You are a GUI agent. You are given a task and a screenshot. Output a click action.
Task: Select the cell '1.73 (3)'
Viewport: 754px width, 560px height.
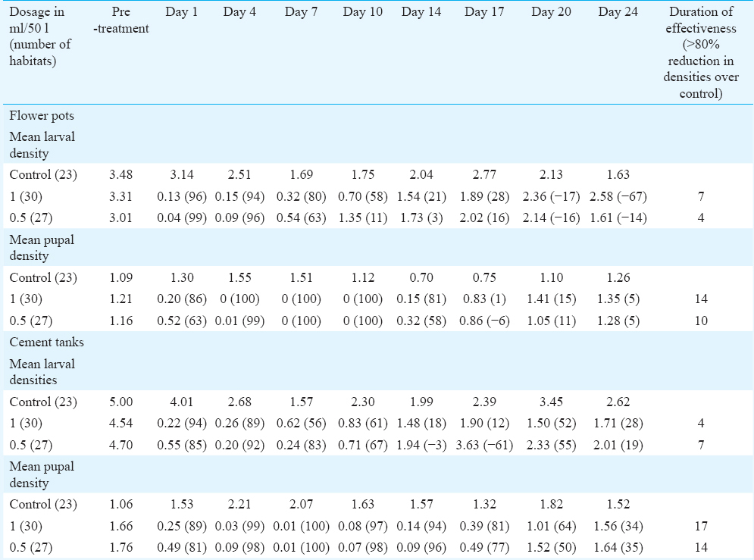(421, 217)
